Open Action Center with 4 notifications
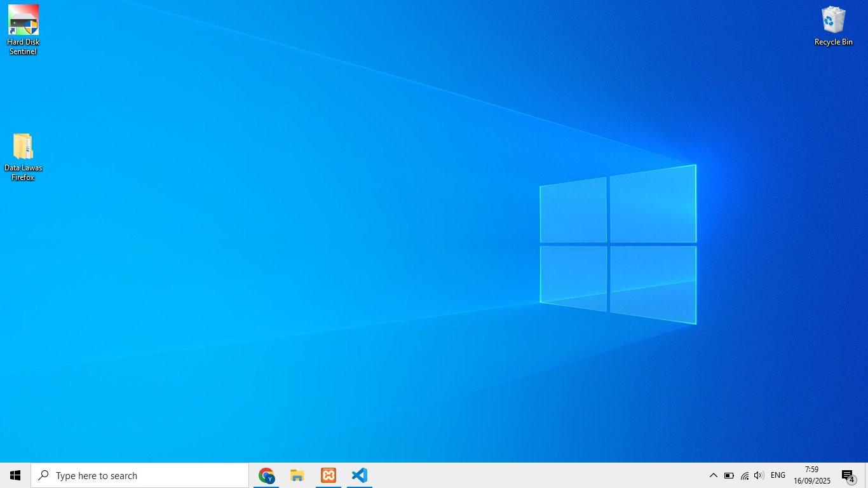Screen dimensions: 868x488 pyautogui.click(x=848, y=476)
